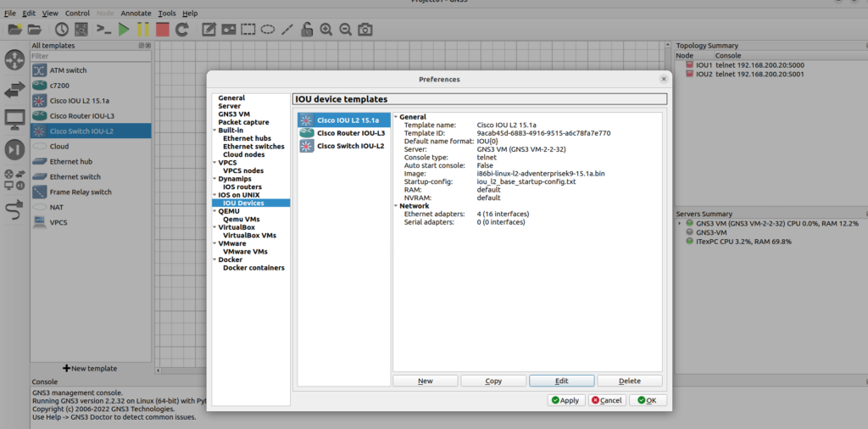Select Cisco Router IOU-L3 in template list
The image size is (868, 429).
350,133
